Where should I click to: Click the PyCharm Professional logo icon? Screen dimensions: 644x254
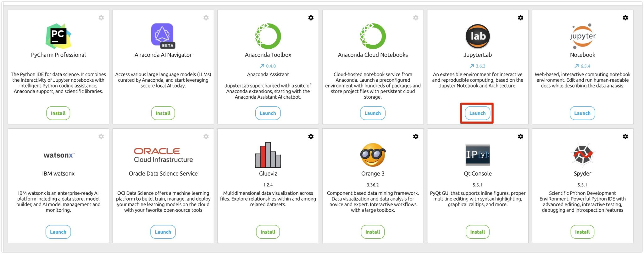click(58, 36)
